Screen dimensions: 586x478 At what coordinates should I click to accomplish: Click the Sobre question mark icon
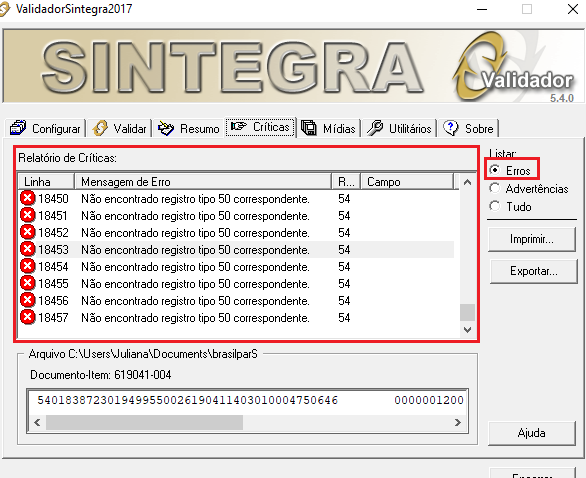pos(450,128)
